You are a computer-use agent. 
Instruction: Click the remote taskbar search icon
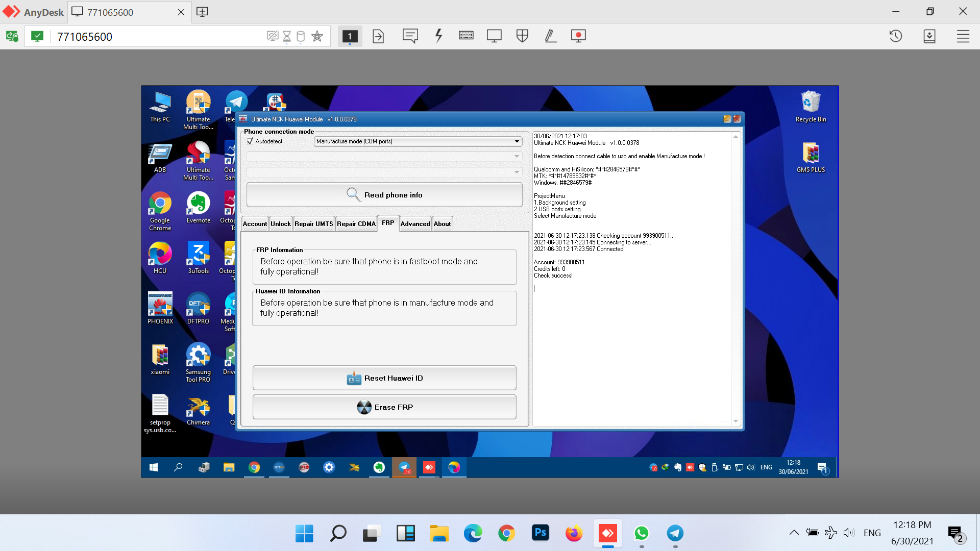pyautogui.click(x=178, y=467)
